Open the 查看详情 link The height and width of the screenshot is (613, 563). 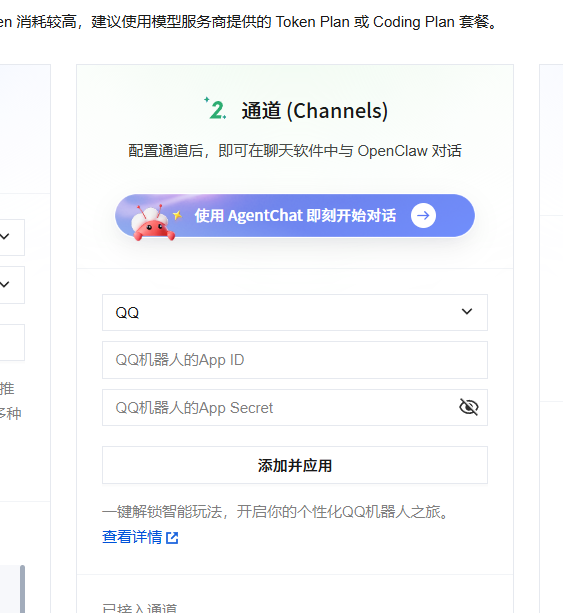(x=132, y=537)
